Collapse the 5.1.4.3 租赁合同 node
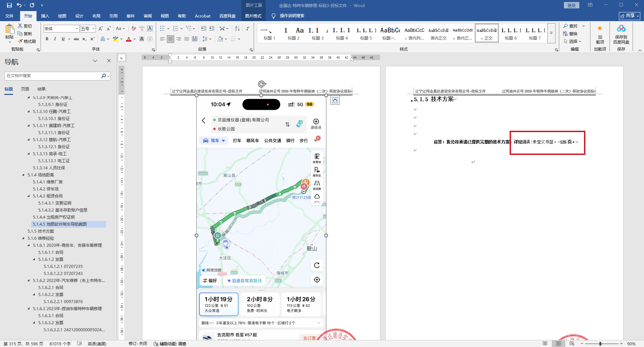The width and height of the screenshot is (644, 347). [28, 196]
